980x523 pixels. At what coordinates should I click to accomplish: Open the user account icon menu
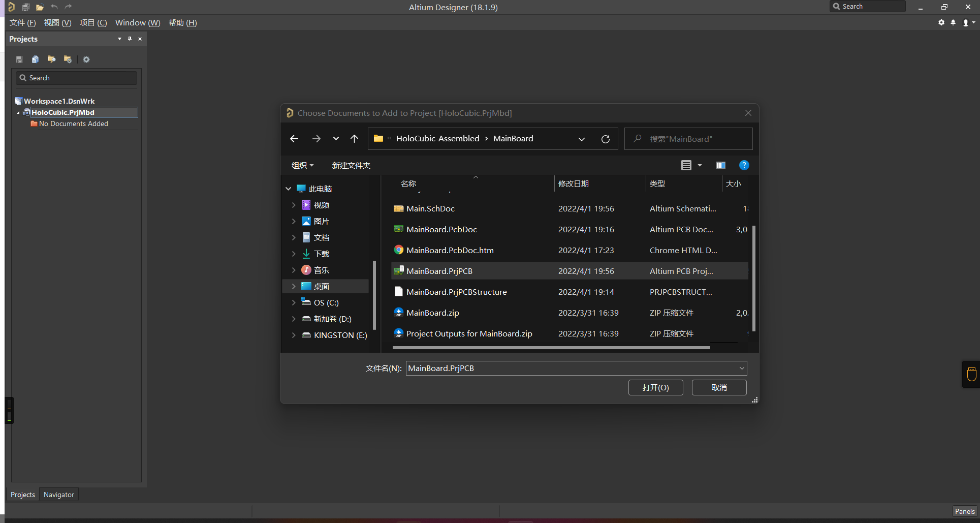tap(968, 22)
